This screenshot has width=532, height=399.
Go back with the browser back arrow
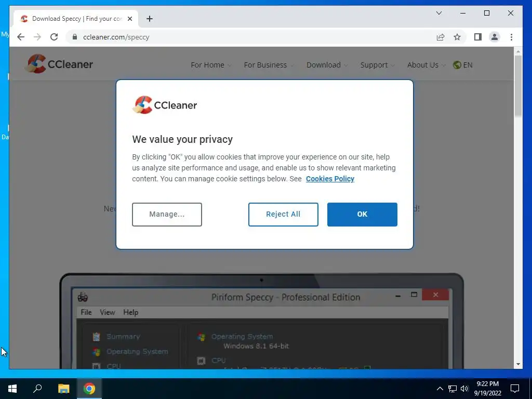(21, 37)
